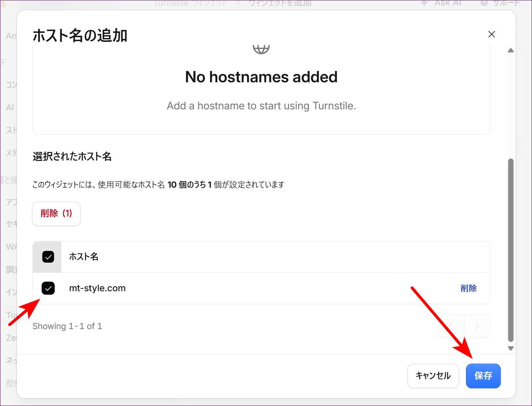Screen dimensions: 532x406
Task: Click the red 削除 (1) button
Action: (56, 214)
